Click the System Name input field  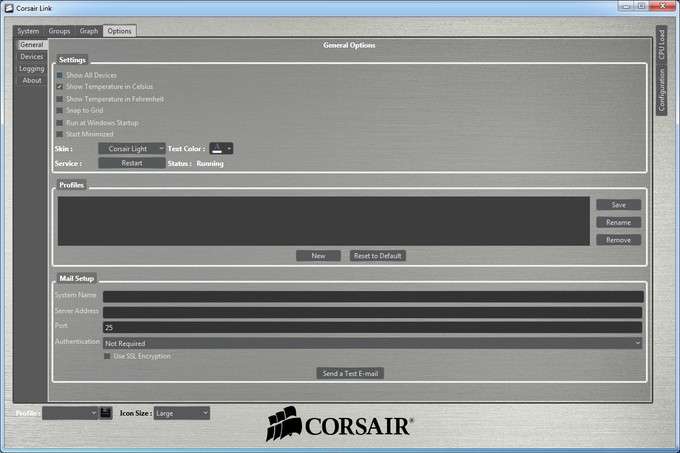[x=373, y=297]
